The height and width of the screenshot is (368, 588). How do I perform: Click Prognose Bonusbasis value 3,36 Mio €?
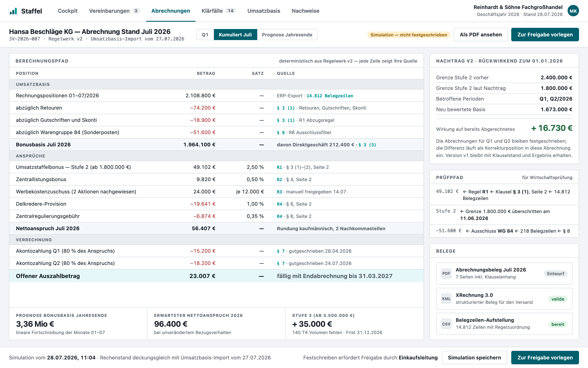[x=35, y=324]
